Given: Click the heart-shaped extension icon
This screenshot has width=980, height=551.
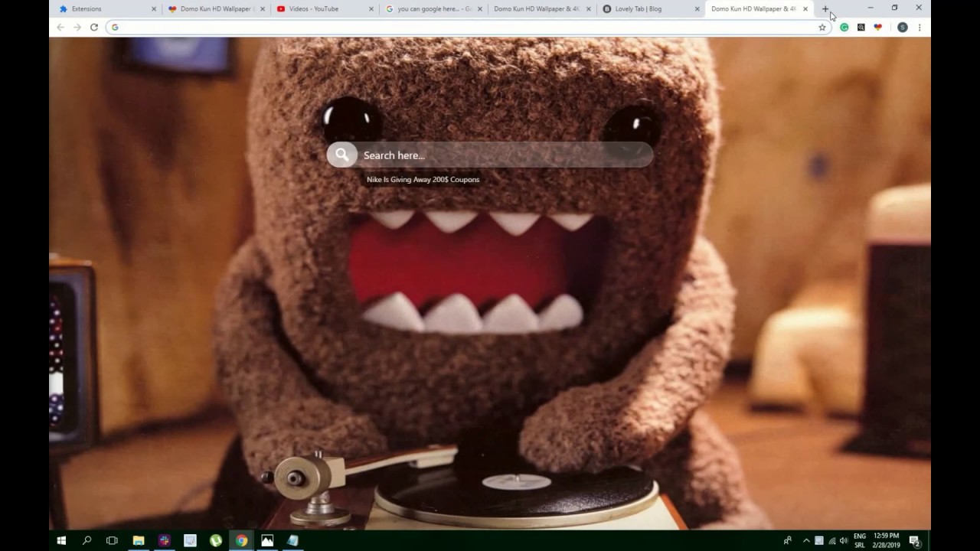Looking at the screenshot, I should (877, 27).
